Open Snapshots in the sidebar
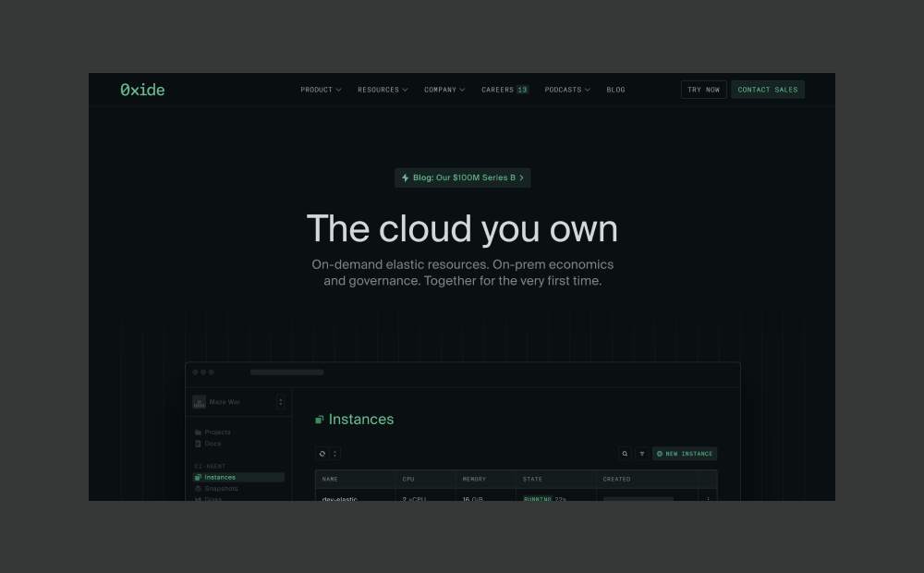This screenshot has width=924, height=573. point(221,489)
